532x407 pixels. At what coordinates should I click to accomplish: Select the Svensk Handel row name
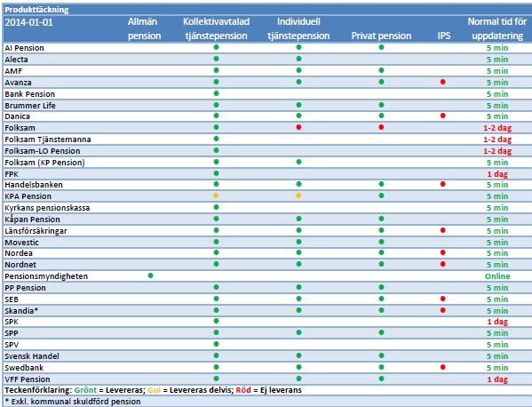pos(32,356)
